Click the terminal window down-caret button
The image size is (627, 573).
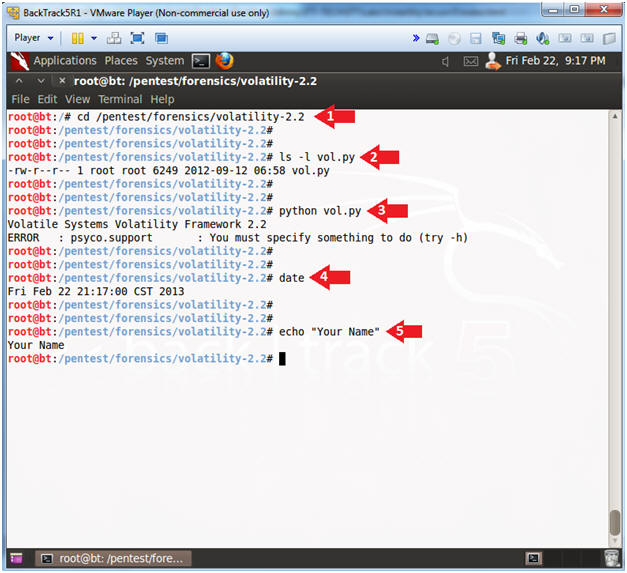pos(41,81)
